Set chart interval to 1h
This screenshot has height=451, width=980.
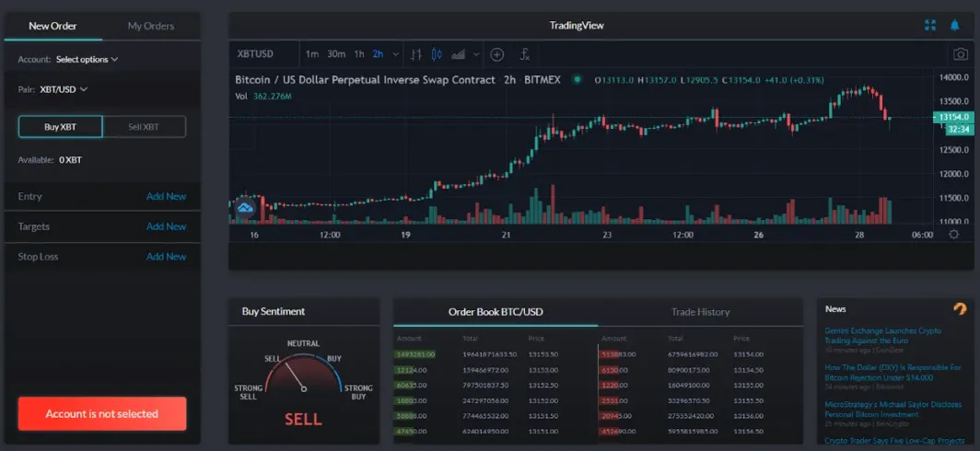pos(359,54)
